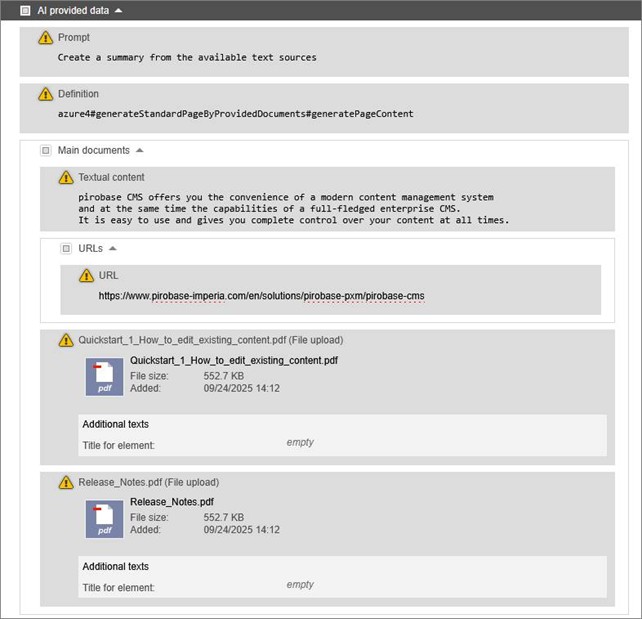The height and width of the screenshot is (619, 642).
Task: Click the warning icon next to URL
Action: tap(87, 275)
